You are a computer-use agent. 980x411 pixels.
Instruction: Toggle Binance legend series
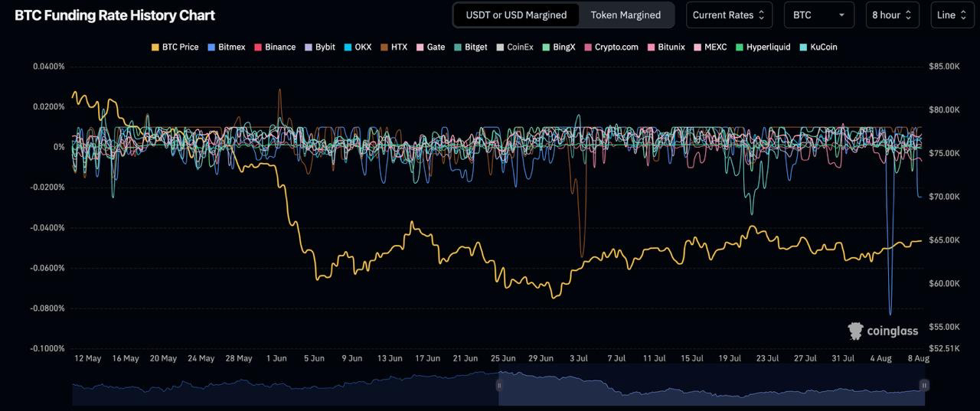(274, 47)
